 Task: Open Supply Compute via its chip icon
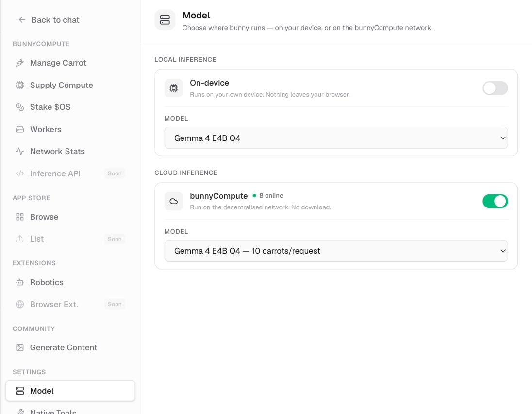point(20,85)
